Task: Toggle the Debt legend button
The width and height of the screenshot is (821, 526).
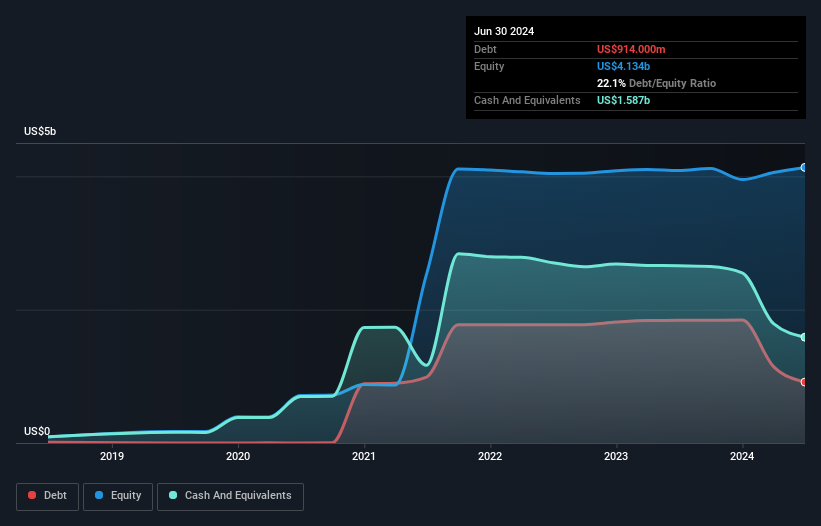Action: pos(47,496)
